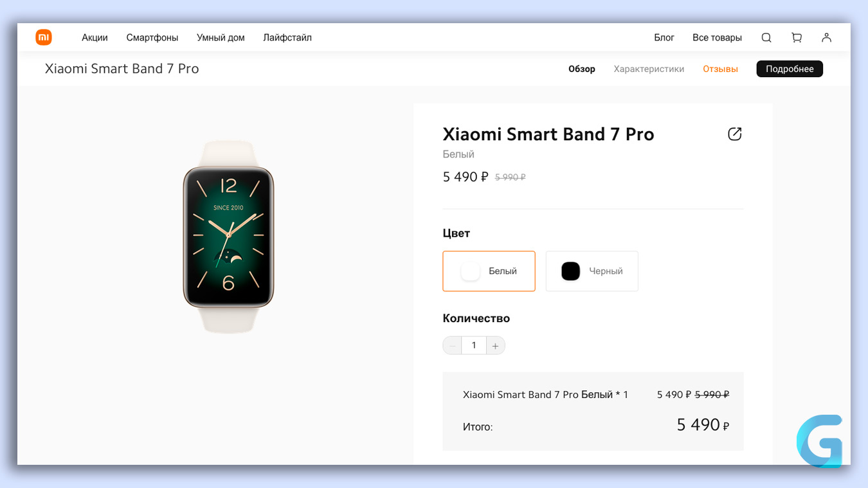
Task: Click the black color swatch
Action: pos(570,271)
